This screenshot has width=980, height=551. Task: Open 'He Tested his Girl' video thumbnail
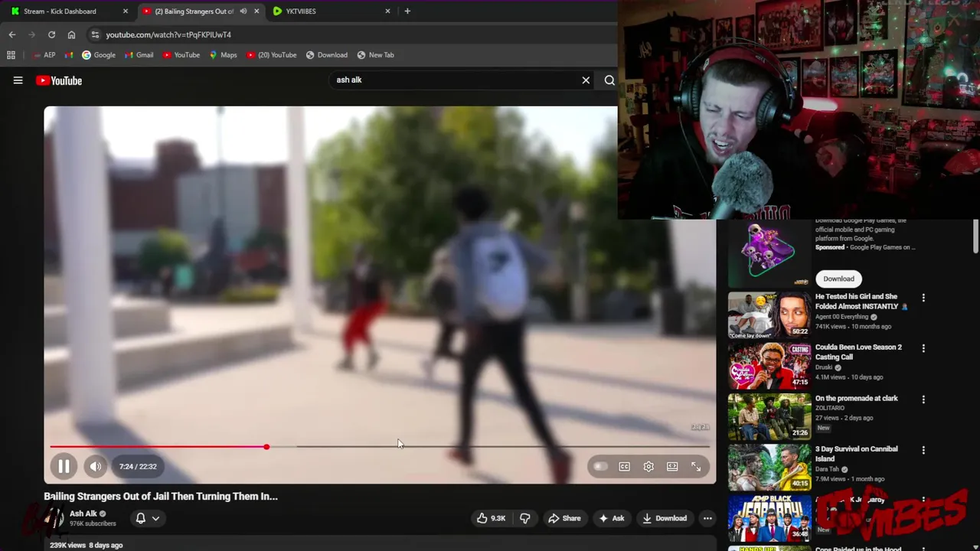(769, 315)
